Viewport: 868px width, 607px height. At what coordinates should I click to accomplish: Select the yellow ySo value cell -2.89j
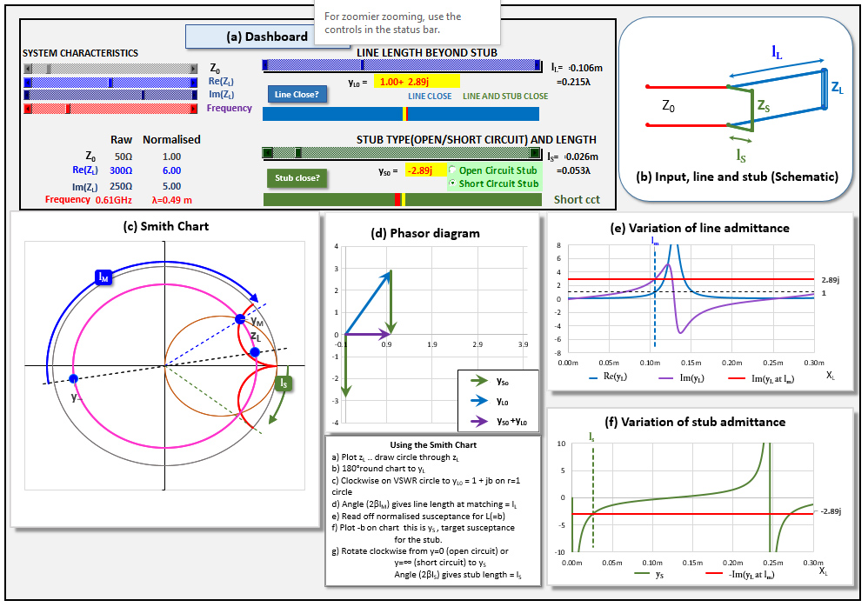point(423,171)
